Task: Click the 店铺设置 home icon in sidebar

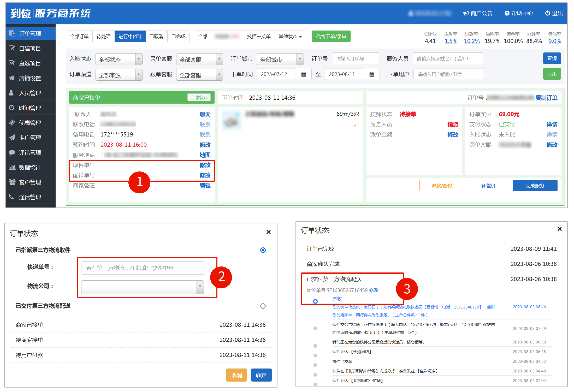Action: point(12,78)
